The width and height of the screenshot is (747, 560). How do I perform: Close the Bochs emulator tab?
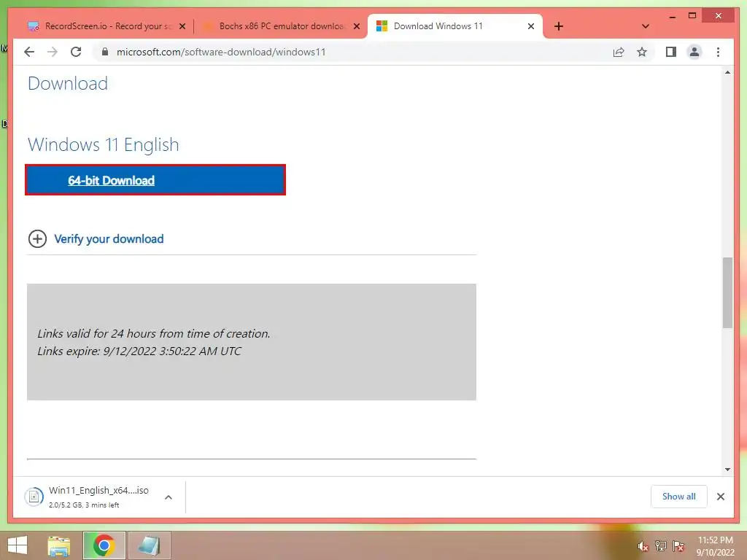[356, 26]
